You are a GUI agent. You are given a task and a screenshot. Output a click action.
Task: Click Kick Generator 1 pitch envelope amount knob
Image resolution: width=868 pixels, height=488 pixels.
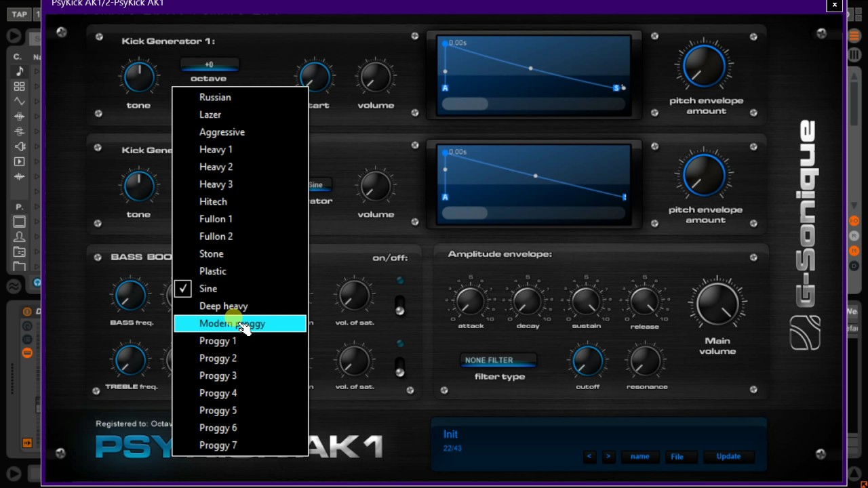point(705,66)
